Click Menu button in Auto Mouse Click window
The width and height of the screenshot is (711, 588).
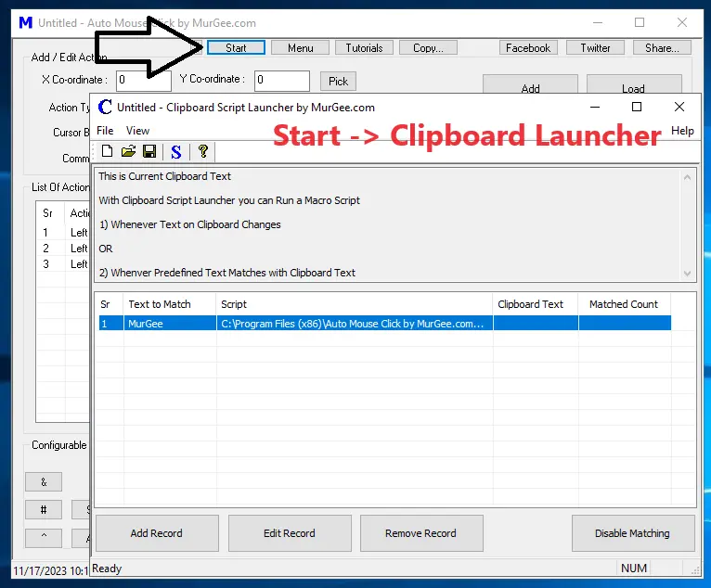pos(300,47)
